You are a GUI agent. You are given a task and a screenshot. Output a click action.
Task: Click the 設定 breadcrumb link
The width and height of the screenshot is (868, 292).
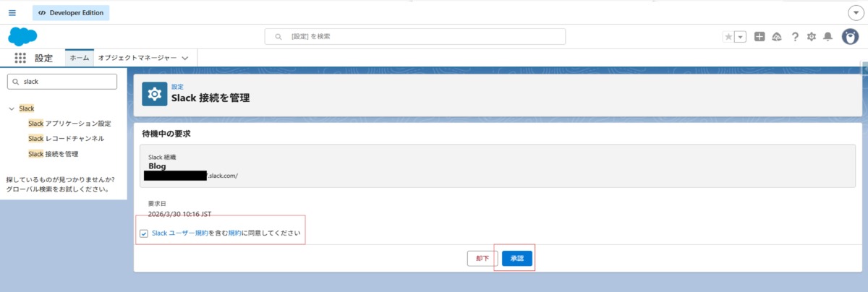(x=177, y=87)
